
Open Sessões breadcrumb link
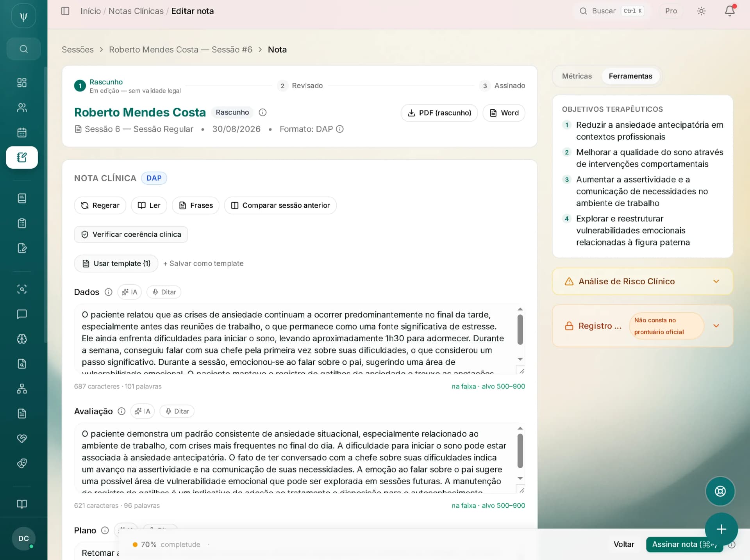point(78,50)
